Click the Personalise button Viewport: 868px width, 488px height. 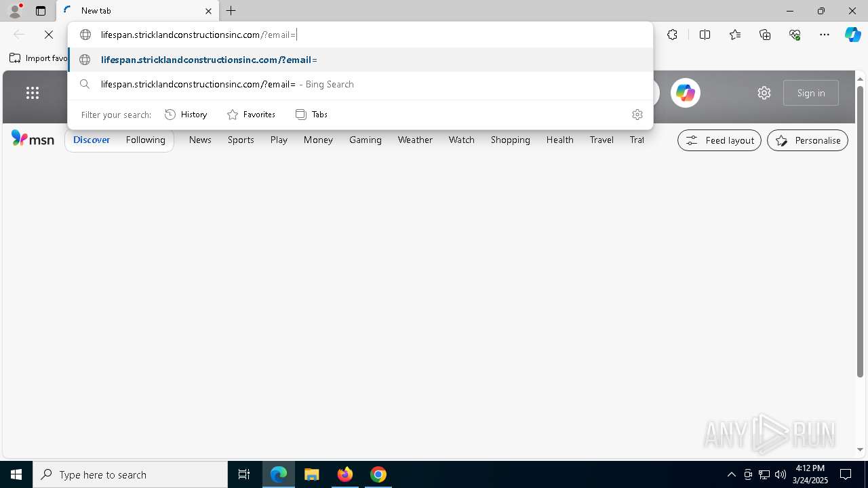pos(808,140)
